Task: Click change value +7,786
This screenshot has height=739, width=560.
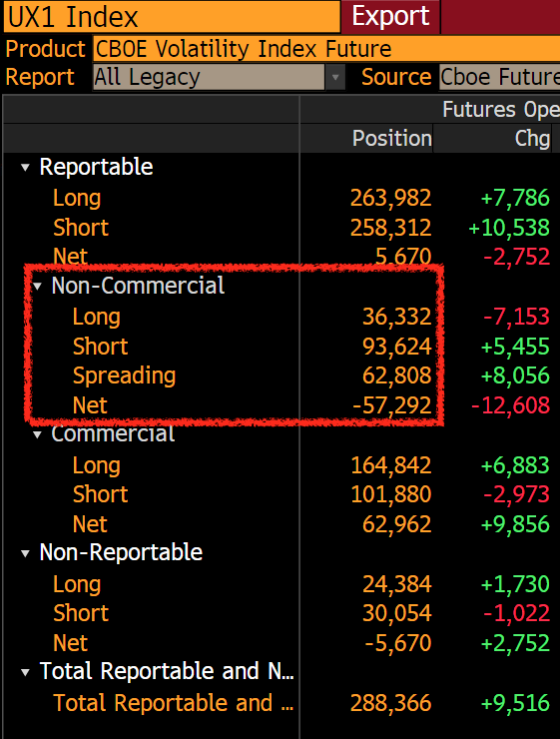Action: tap(515, 198)
